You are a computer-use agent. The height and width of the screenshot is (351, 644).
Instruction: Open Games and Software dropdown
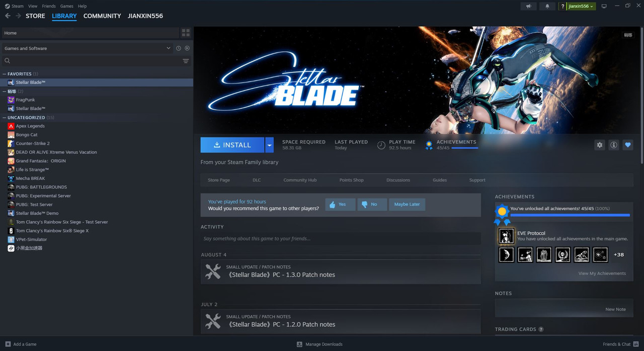[87, 48]
